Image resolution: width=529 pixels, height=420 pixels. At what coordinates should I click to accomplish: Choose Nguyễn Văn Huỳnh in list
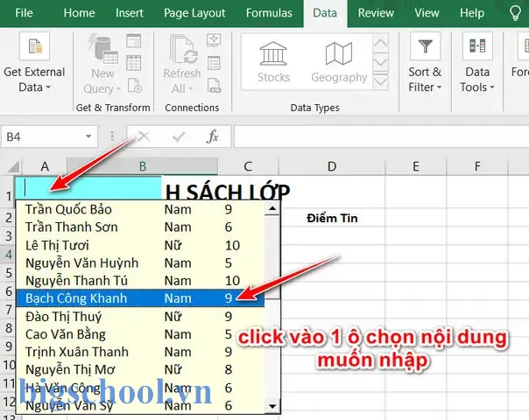[140, 262]
